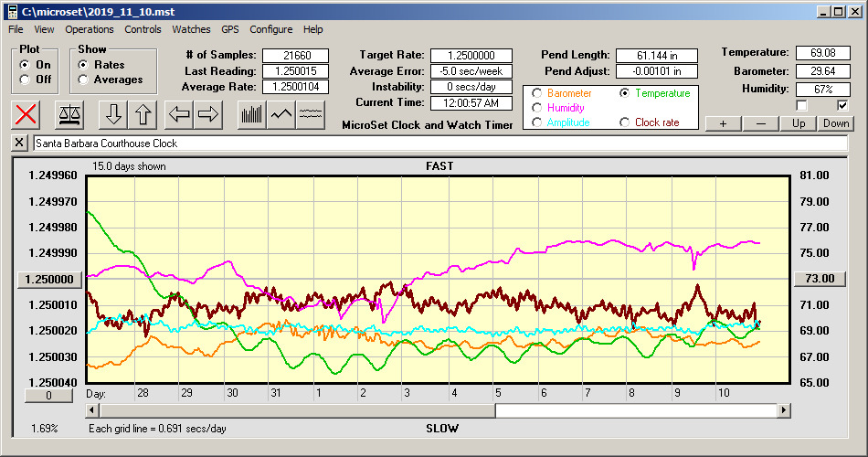Click the up arrow toolbar button

point(143,114)
